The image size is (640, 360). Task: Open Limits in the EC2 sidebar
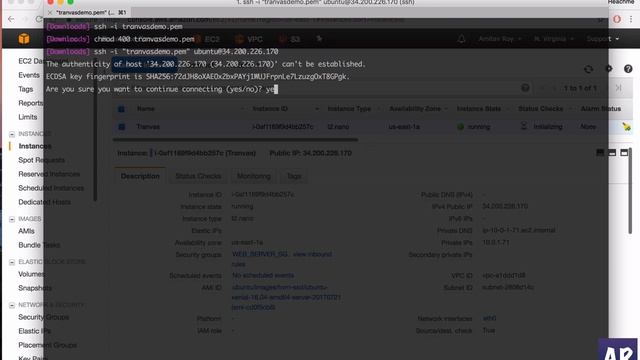[x=28, y=117]
